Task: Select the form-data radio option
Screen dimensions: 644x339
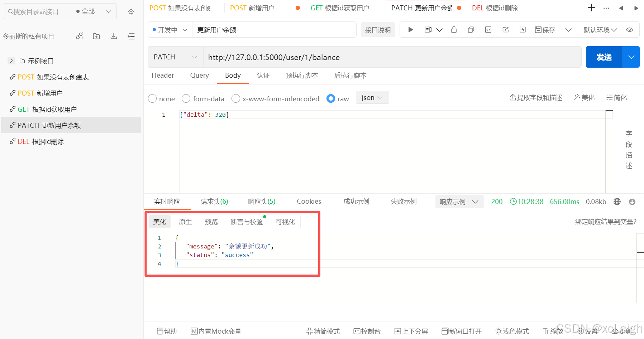Action: coord(186,99)
